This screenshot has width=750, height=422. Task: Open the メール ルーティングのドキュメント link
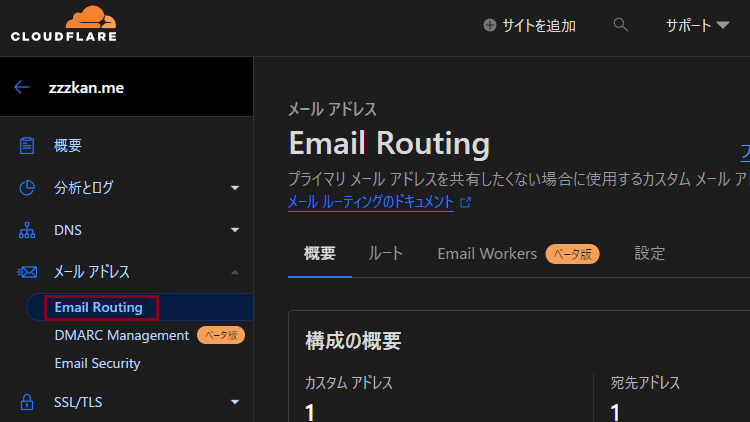(371, 202)
